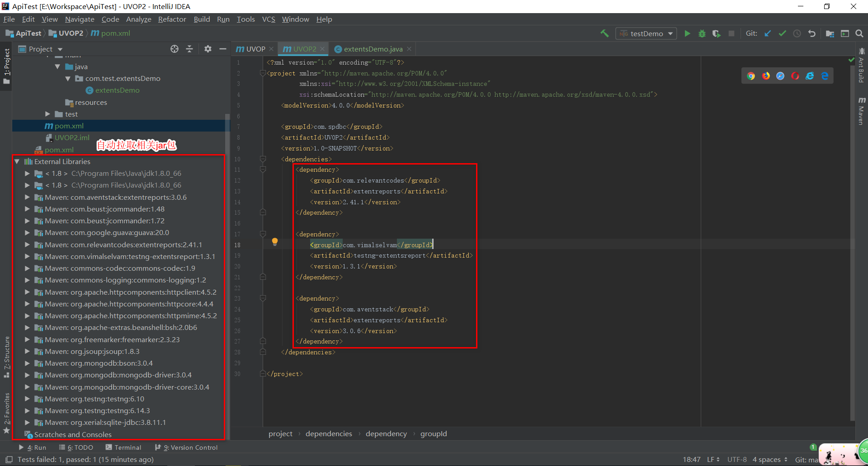This screenshot has width=868, height=466.
Task: Open the Terminal tool window
Action: click(123, 447)
